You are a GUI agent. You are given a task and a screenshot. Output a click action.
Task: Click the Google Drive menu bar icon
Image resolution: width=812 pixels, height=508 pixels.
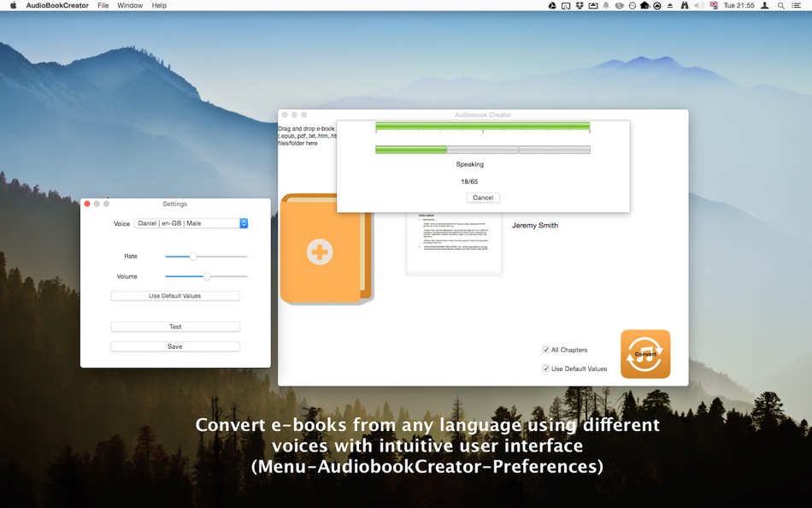coord(552,6)
